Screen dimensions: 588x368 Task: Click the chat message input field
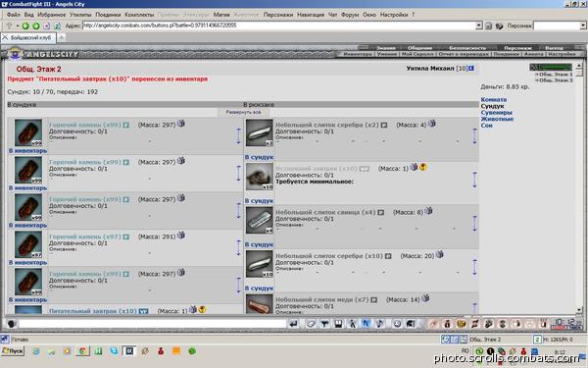pos(152,323)
